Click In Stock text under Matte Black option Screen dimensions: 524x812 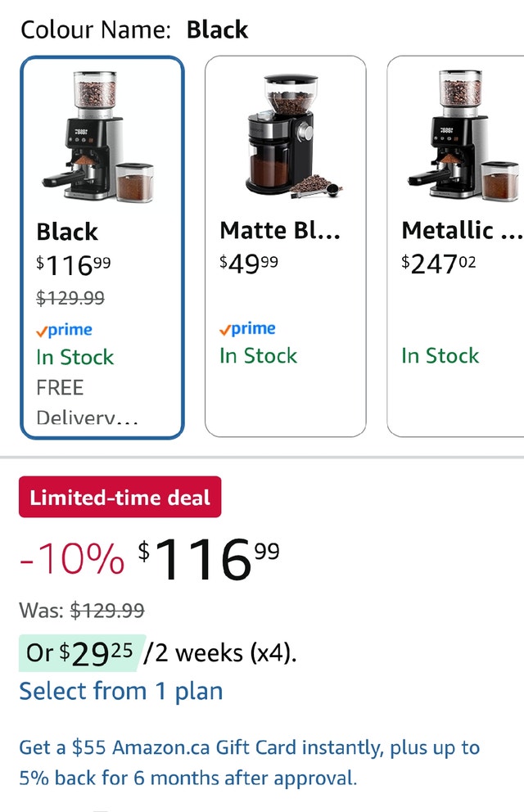[x=258, y=355]
